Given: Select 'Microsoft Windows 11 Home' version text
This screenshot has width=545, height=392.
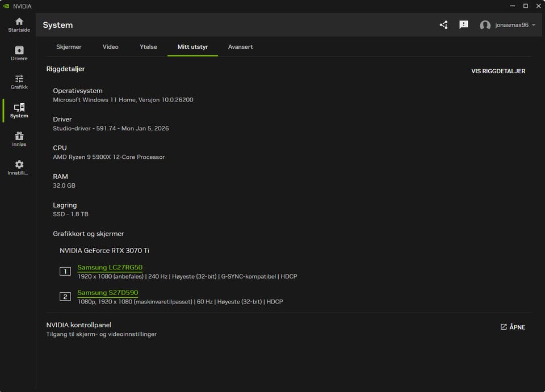Looking at the screenshot, I should pyautogui.click(x=123, y=100).
